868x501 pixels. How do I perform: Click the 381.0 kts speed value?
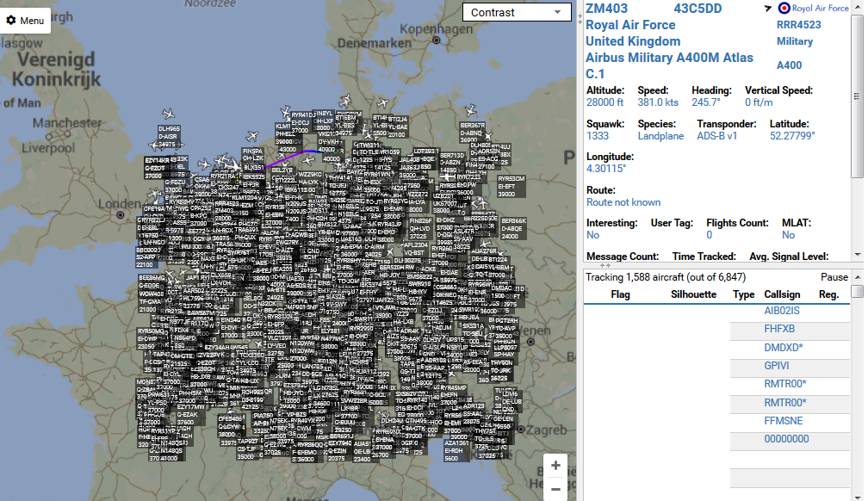(658, 102)
